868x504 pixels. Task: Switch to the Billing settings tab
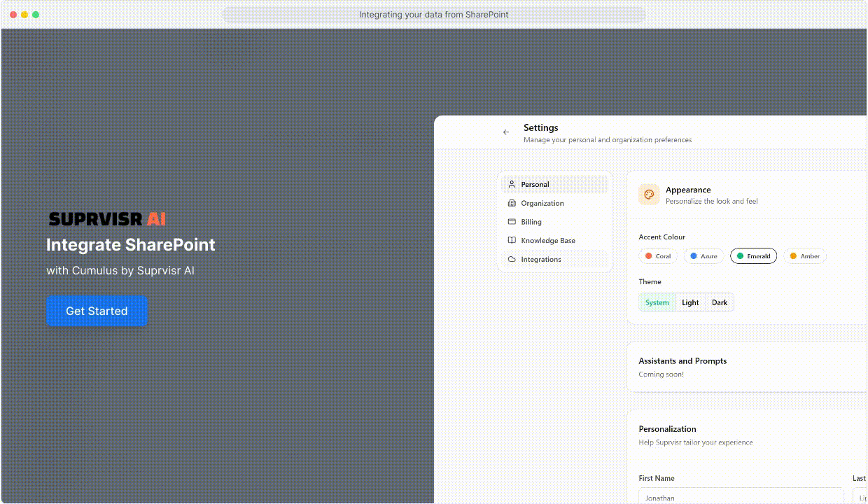(531, 222)
